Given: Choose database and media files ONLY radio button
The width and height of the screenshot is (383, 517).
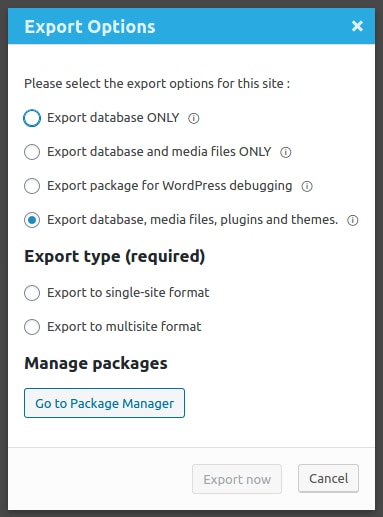Looking at the screenshot, I should click(32, 152).
